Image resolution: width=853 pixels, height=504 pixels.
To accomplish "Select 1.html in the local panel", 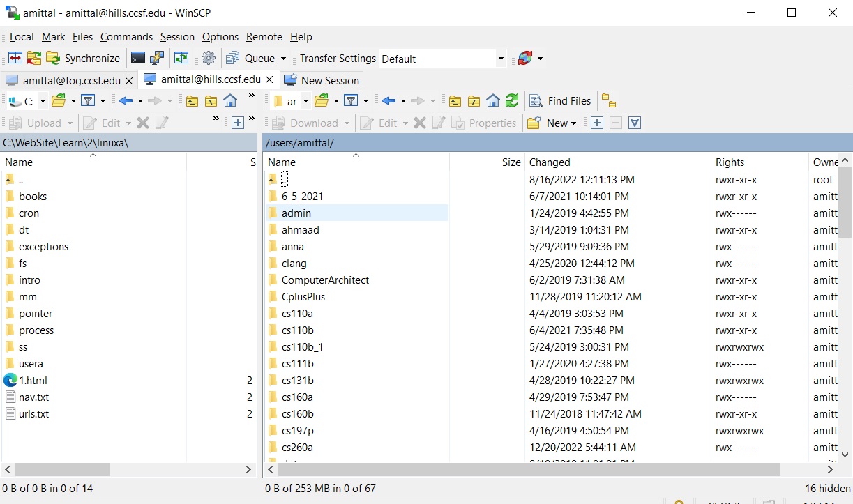I will 33,381.
